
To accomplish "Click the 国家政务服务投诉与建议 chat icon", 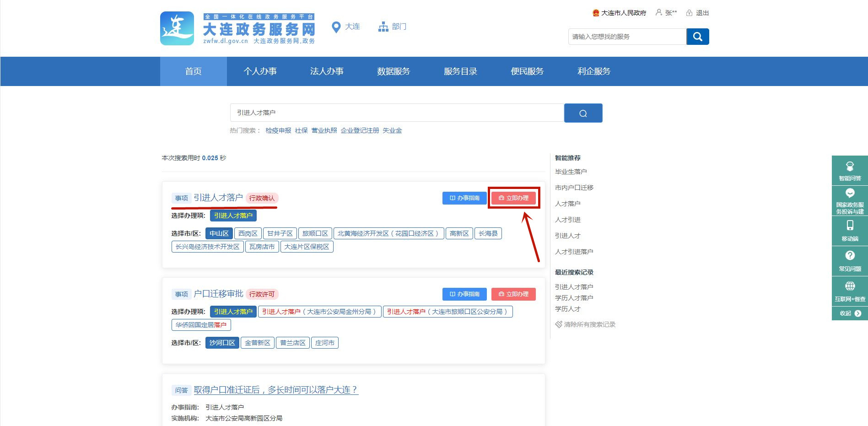I will (x=850, y=193).
